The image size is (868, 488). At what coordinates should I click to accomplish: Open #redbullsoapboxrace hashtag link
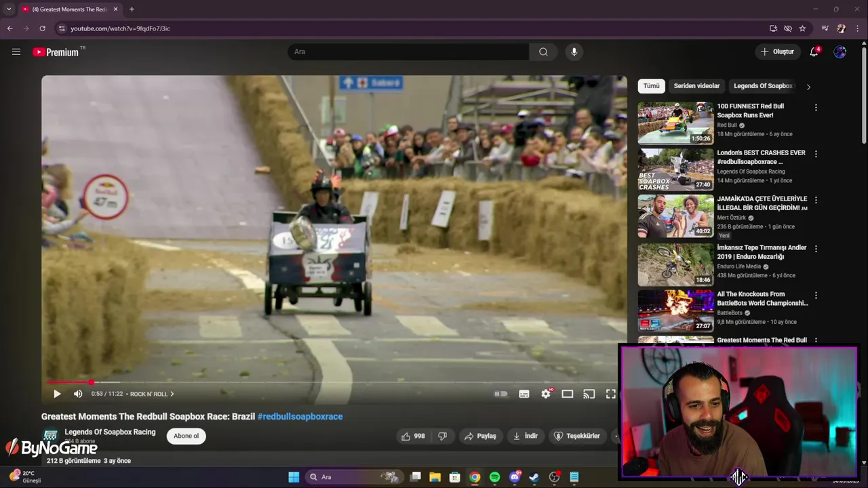[300, 417]
